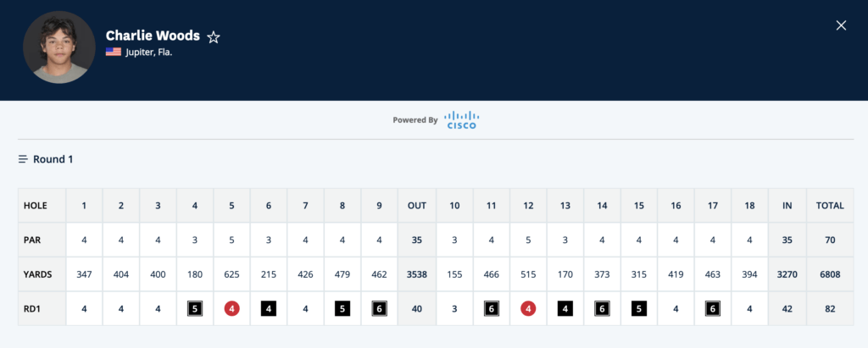Select the TOTAL column header
The image size is (868, 348).
click(830, 206)
